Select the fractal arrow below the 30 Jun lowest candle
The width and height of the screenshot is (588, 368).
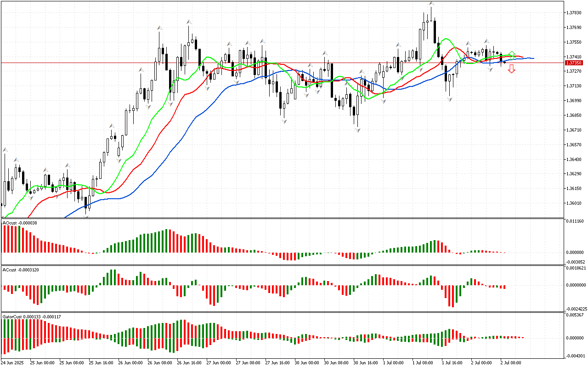pyautogui.click(x=357, y=131)
